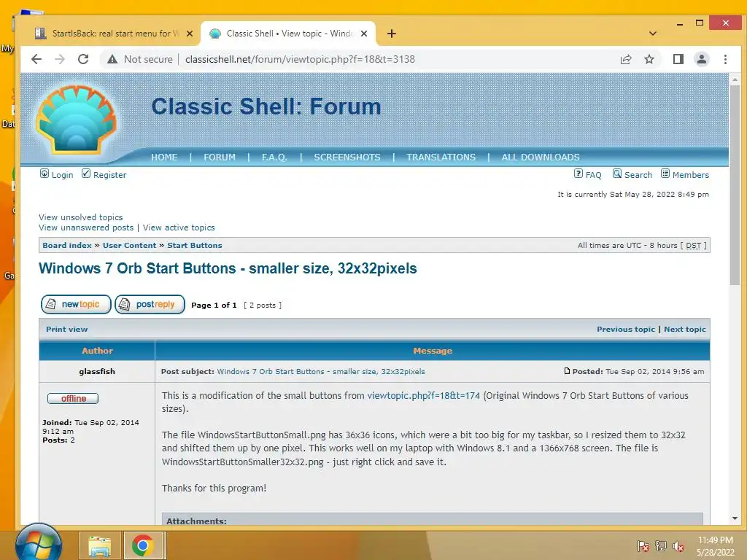Open the FAQ link under the banner
This screenshot has width=747, height=560.
point(593,175)
